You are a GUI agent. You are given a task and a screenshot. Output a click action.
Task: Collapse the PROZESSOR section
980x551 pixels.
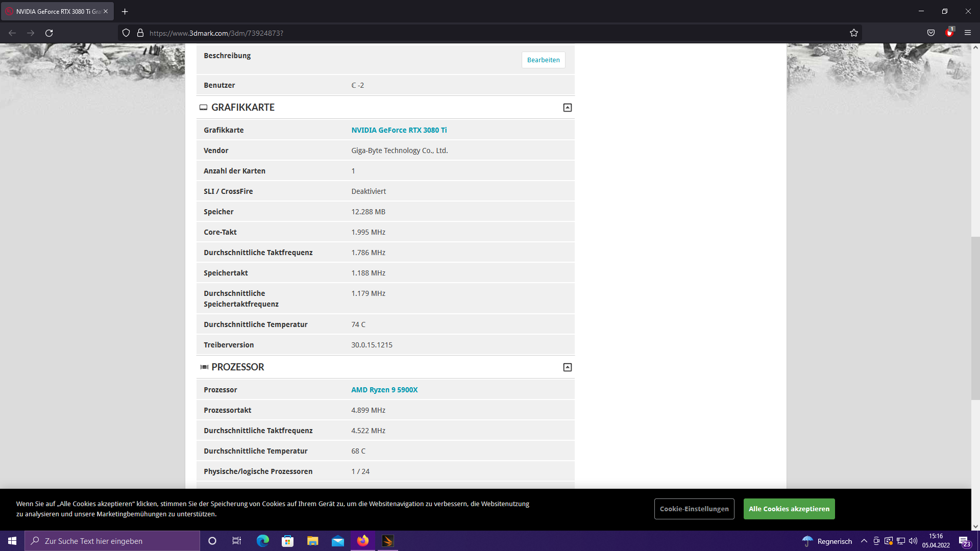tap(567, 367)
